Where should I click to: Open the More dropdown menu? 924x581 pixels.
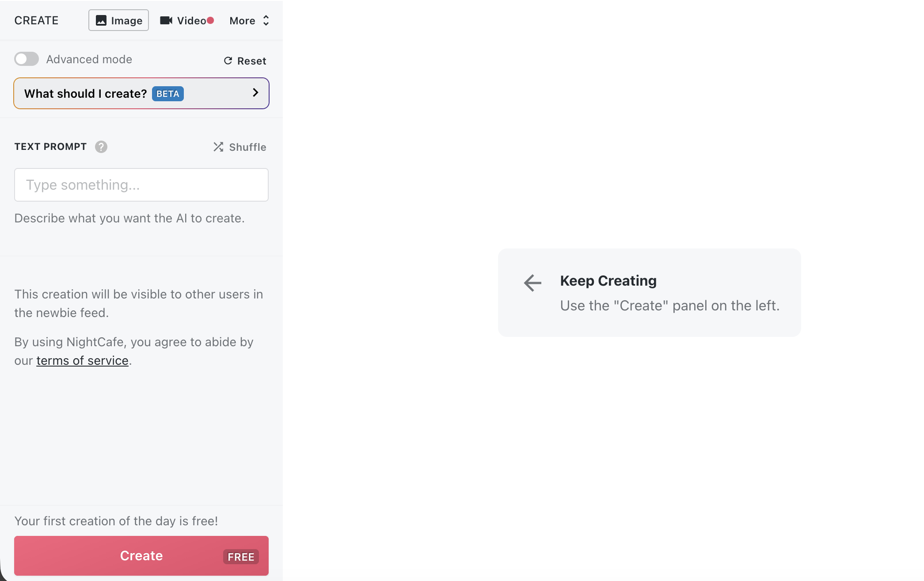pyautogui.click(x=242, y=21)
